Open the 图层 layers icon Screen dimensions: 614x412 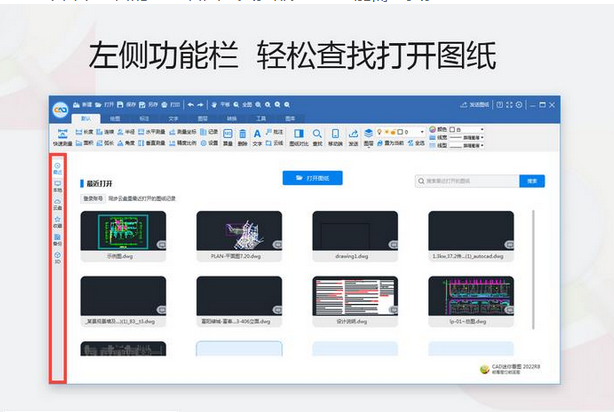(368, 134)
